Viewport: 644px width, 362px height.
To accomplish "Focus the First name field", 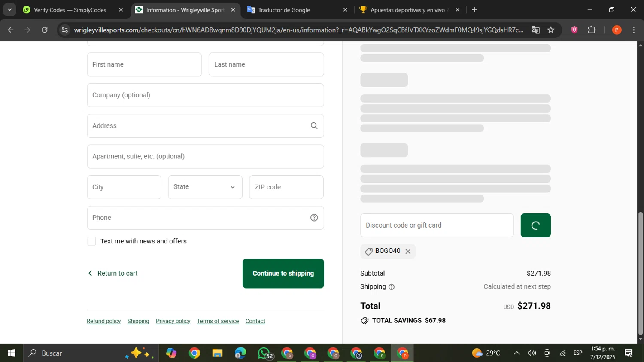I will click(x=144, y=64).
